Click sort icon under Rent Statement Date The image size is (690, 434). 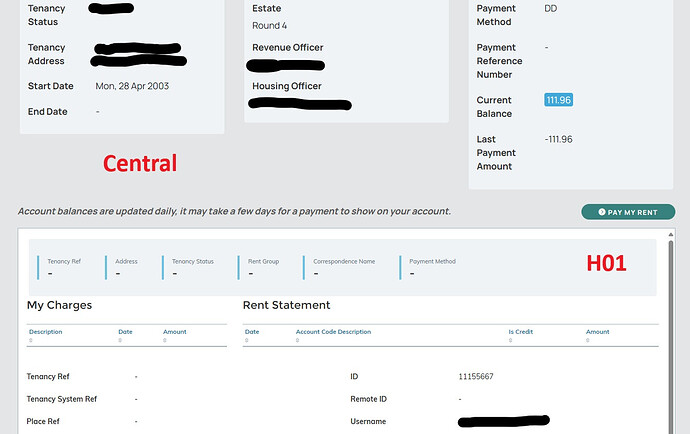point(247,340)
